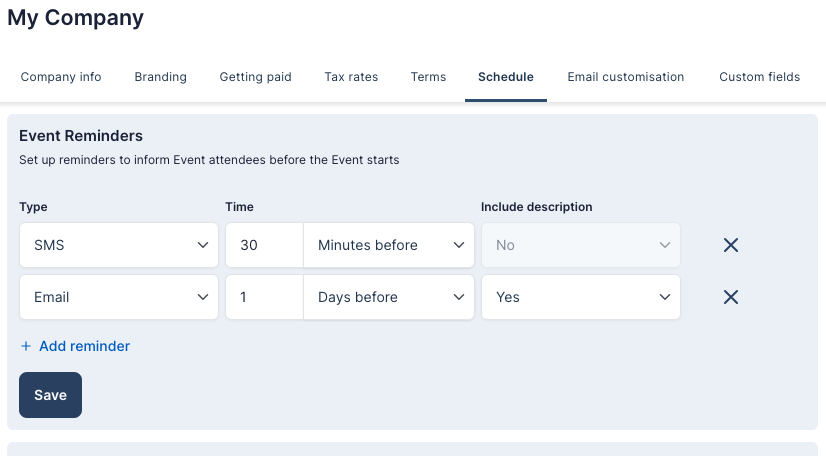The width and height of the screenshot is (826, 456).
Task: Focus the time field containing 1
Action: [x=264, y=297]
